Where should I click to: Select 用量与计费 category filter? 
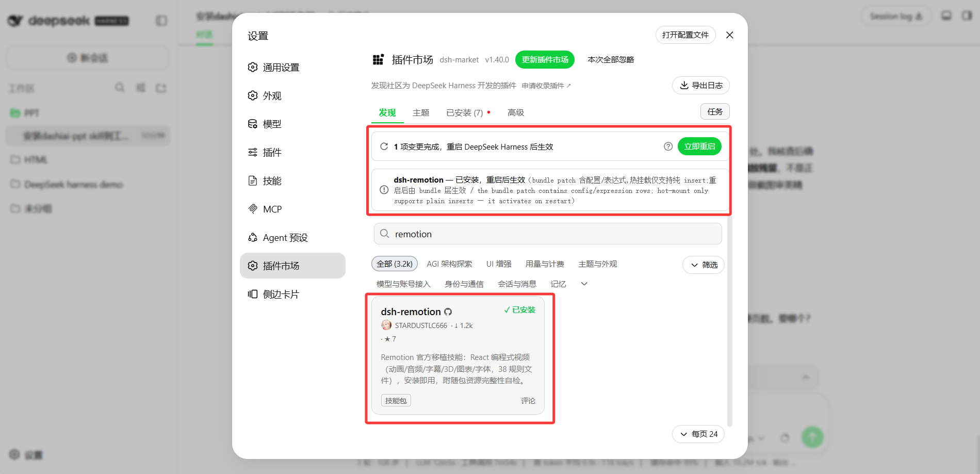(x=545, y=264)
